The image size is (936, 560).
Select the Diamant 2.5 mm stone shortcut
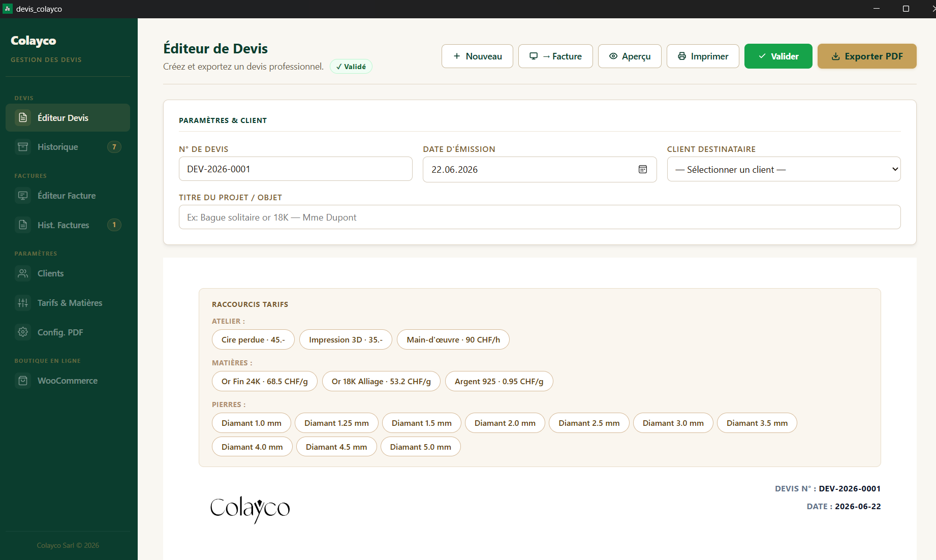(589, 423)
